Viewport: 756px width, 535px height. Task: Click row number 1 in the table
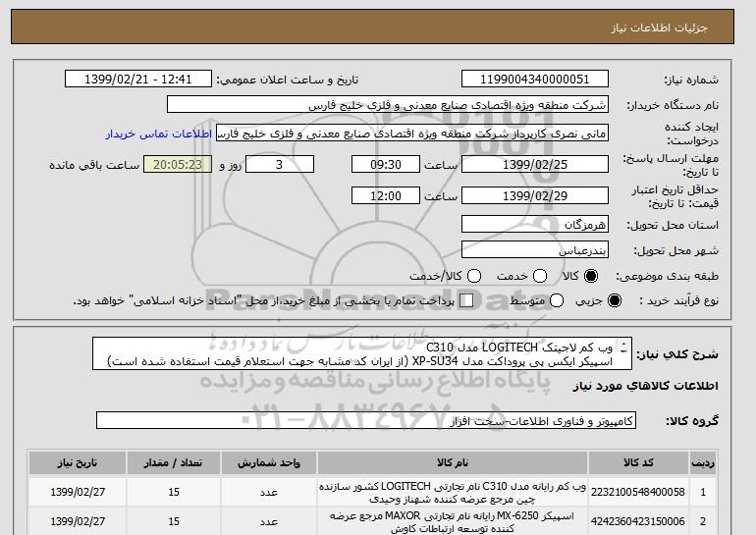point(703,492)
